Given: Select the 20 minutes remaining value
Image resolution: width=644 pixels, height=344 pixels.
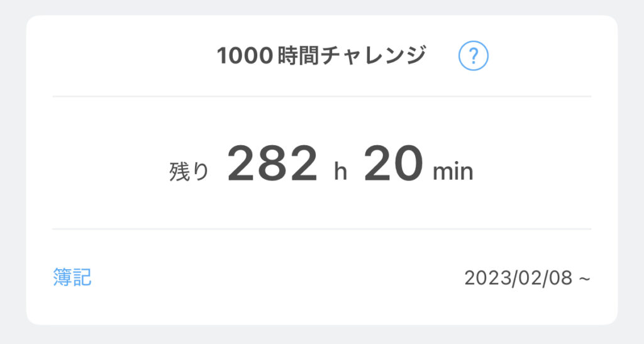Looking at the screenshot, I should [x=393, y=165].
